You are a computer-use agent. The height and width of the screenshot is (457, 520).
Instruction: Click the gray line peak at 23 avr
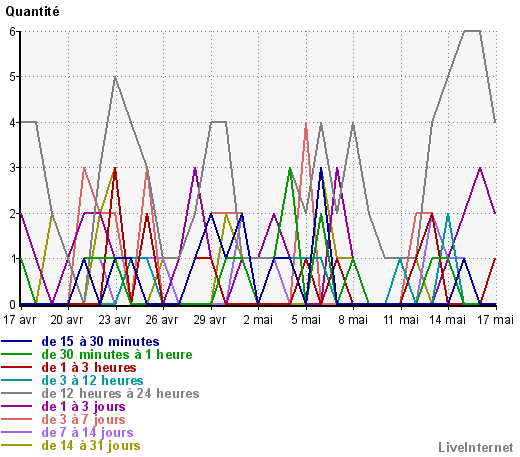pyautogui.click(x=115, y=77)
